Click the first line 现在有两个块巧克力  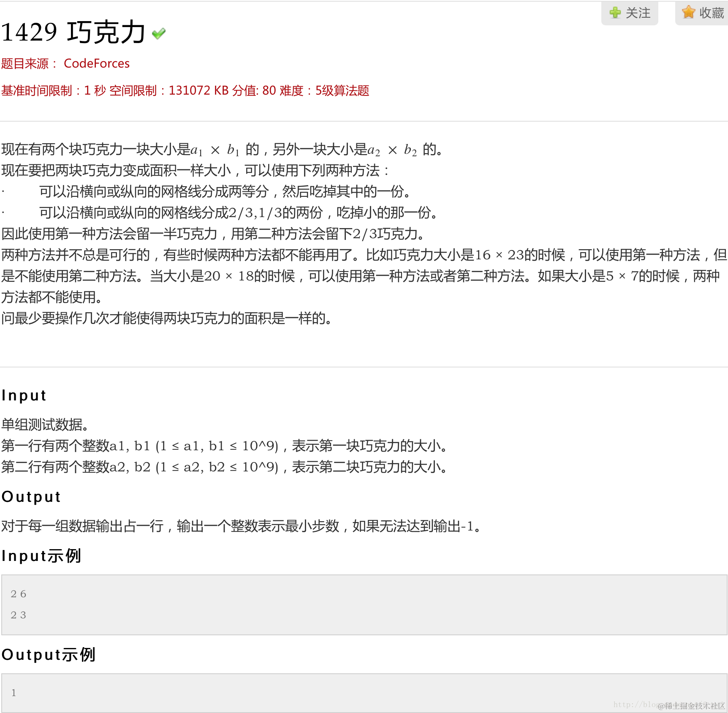(222, 149)
